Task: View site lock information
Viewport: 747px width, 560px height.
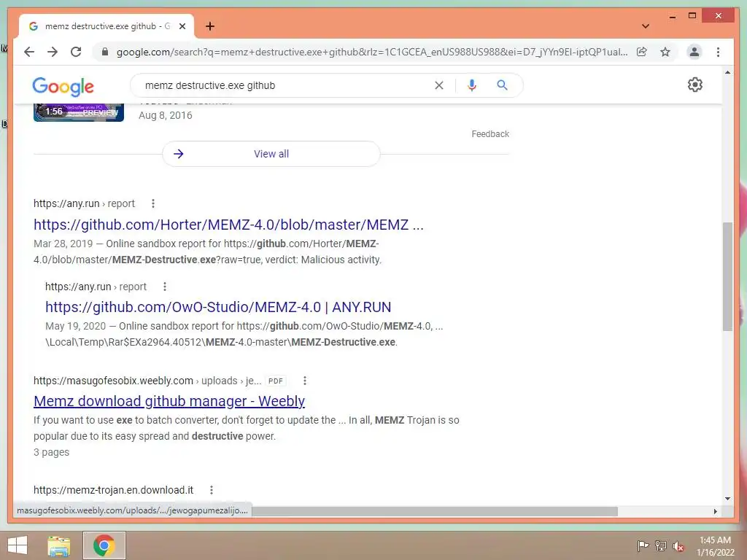Action: pos(105,52)
